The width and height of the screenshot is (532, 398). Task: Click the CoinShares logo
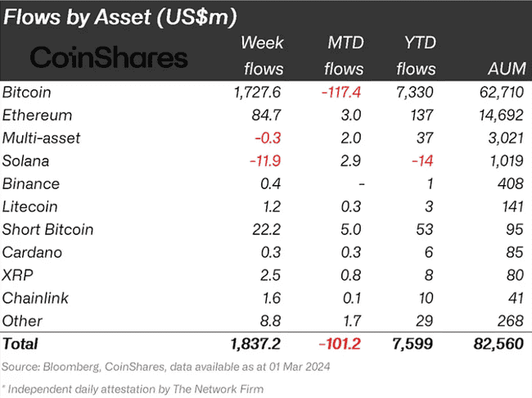pyautogui.click(x=109, y=57)
